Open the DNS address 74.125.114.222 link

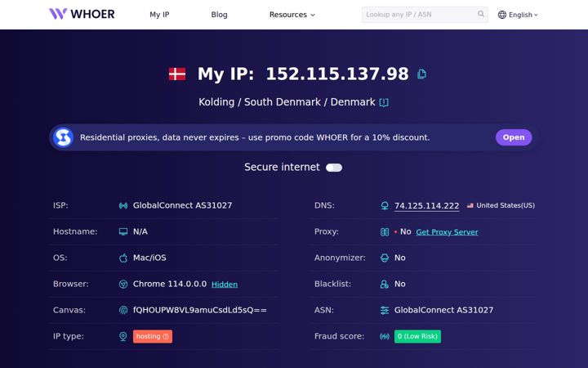[427, 206]
